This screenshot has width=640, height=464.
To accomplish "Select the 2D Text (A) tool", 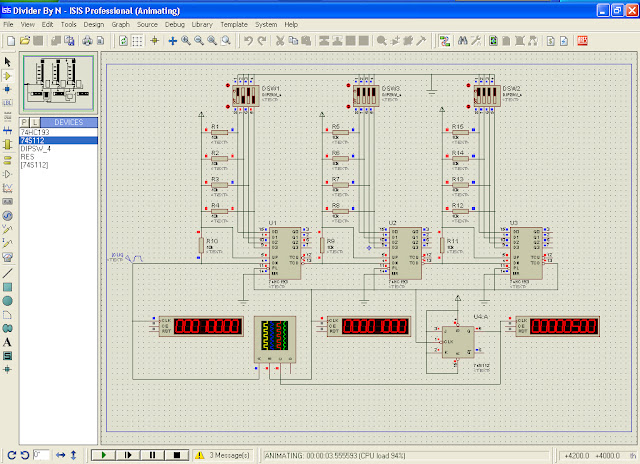I will click(x=7, y=342).
